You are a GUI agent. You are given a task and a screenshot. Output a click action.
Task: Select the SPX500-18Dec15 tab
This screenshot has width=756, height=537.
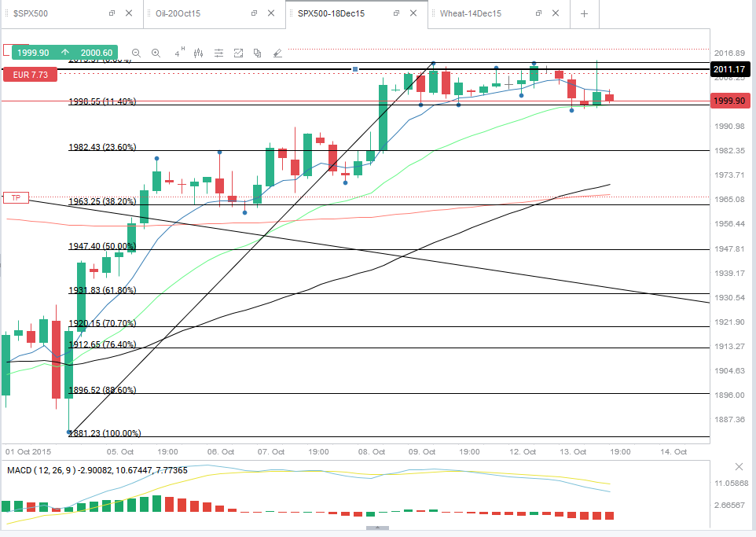[331, 13]
